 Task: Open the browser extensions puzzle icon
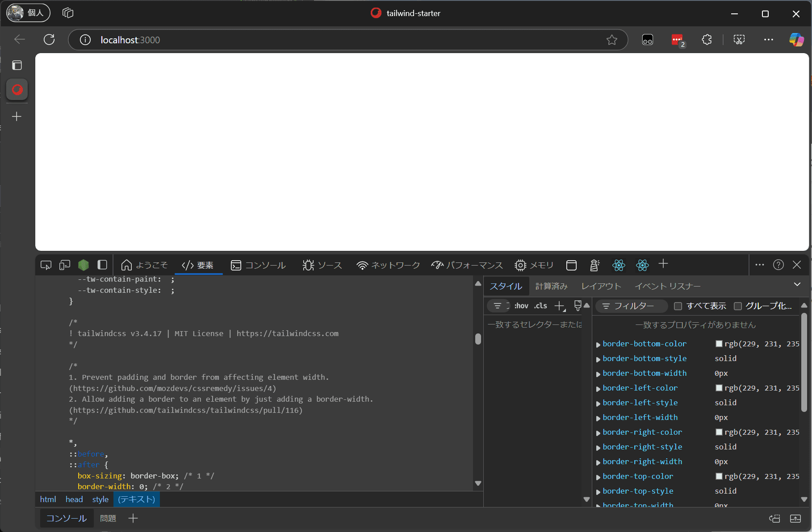click(x=707, y=40)
